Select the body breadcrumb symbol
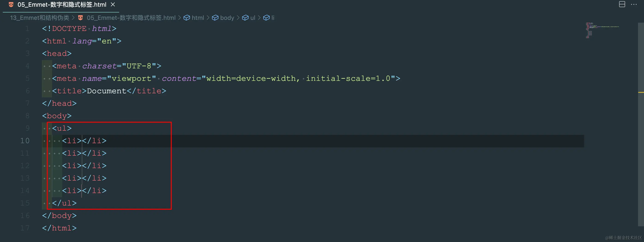Viewport: 644px width, 242px height. coord(227,18)
